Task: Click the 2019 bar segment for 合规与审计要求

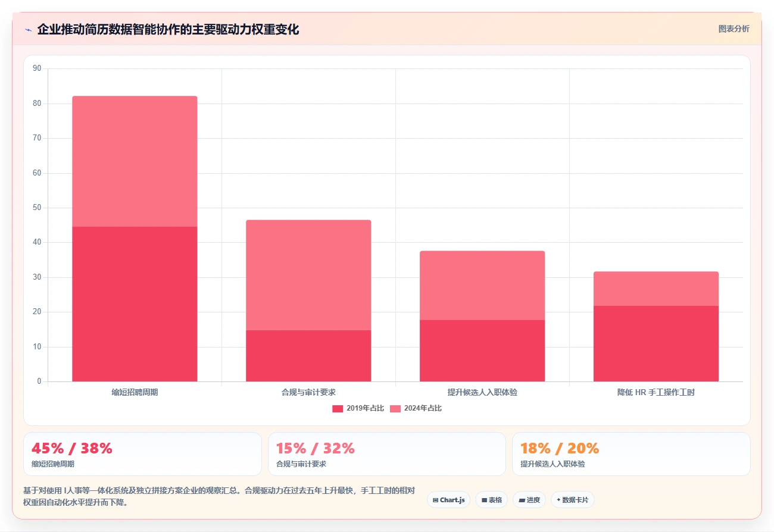Action: tap(308, 356)
